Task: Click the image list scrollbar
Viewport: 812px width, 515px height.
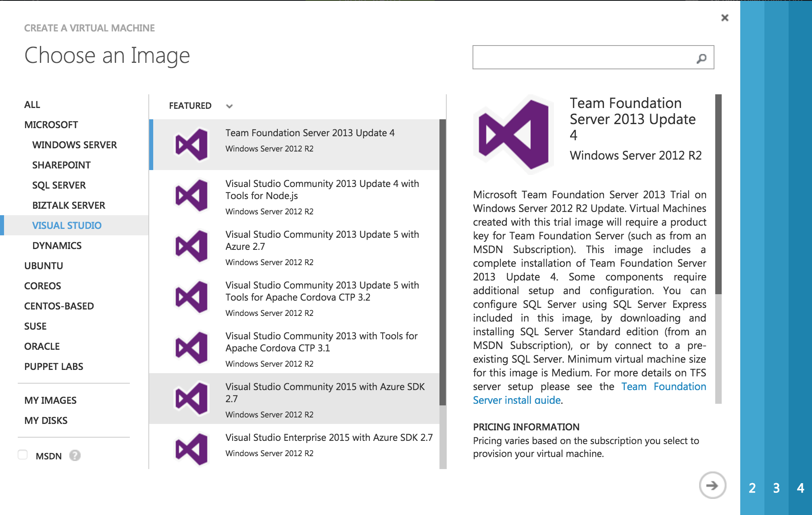Action: tap(443, 262)
